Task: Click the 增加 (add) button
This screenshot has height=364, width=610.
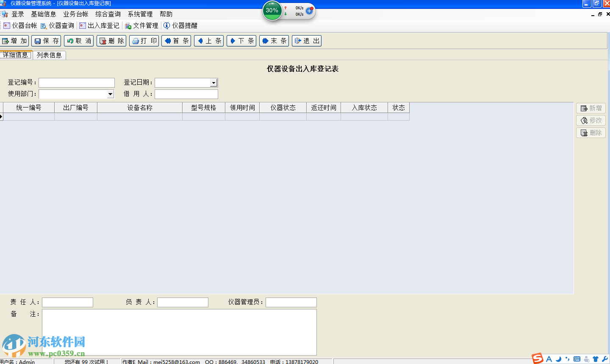Action: point(14,41)
